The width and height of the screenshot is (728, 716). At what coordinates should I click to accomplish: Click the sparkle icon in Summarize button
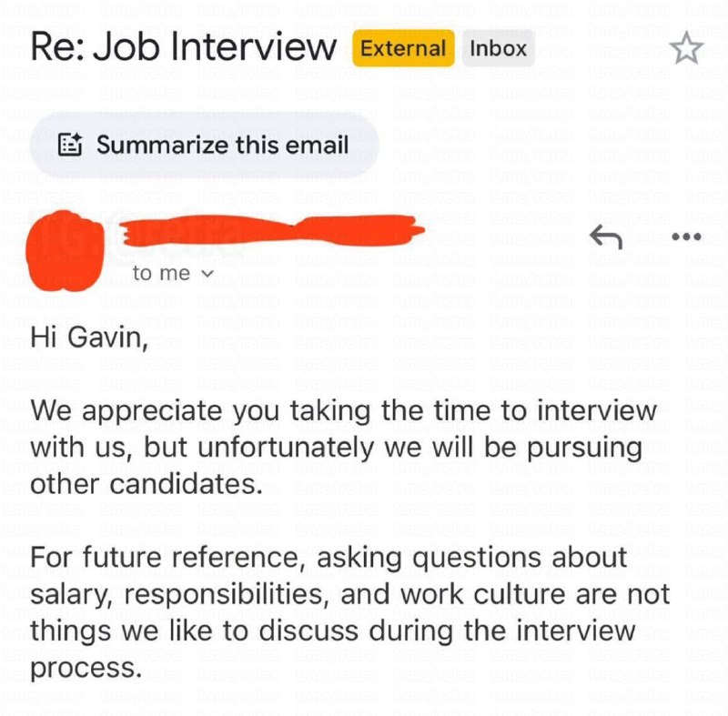[71, 145]
